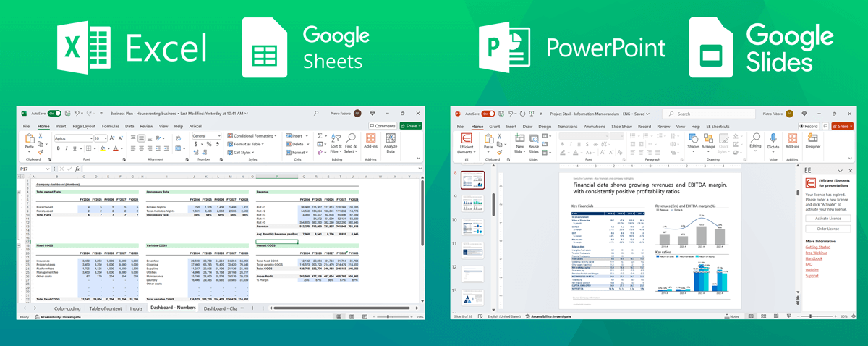
Task: Expand the Conditional Formatting dropdown
Action: pos(252,136)
